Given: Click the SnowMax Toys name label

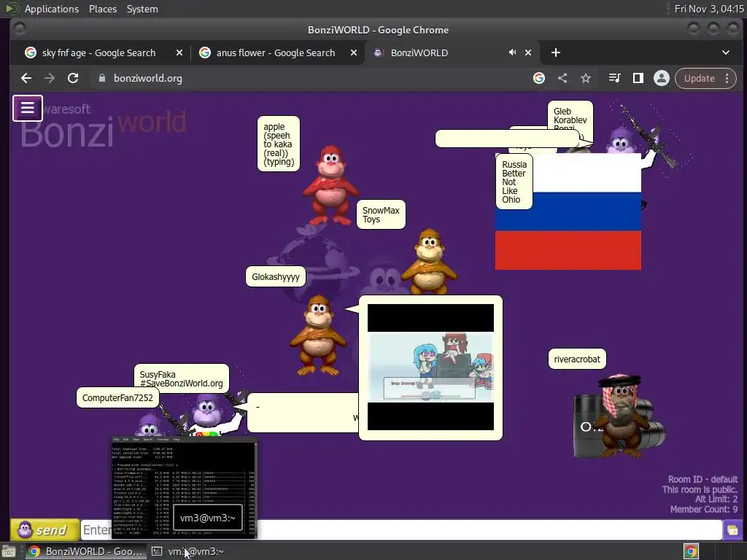Looking at the screenshot, I should 381,215.
